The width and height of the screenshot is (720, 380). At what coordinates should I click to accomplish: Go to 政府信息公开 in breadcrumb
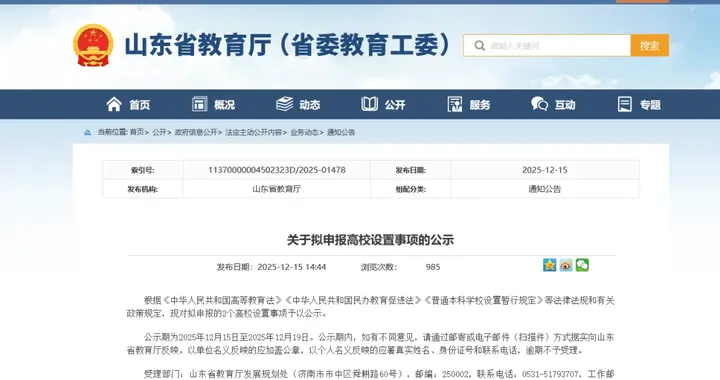[196, 132]
